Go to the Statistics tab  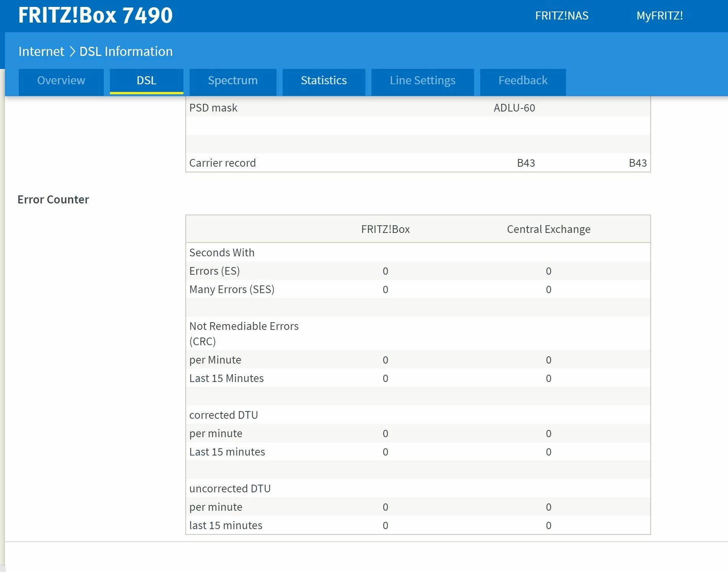pos(324,80)
